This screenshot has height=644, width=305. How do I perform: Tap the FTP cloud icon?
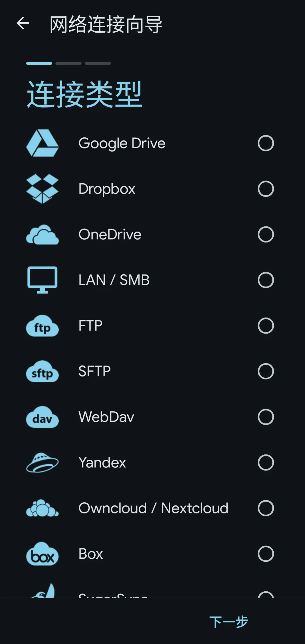pyautogui.click(x=42, y=326)
